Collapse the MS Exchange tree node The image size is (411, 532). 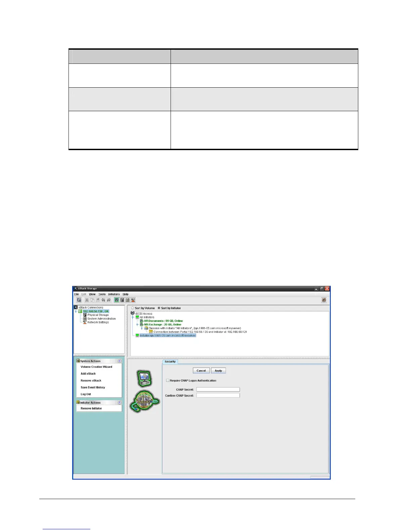137,324
